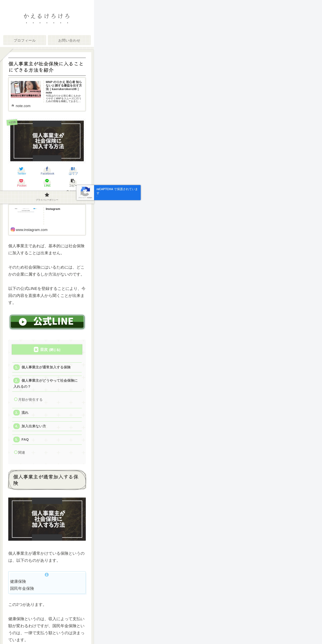This screenshot has height=644, width=322.
Task: Click the 個人事業主が通常加入する保険 section heading
Action: [47, 480]
